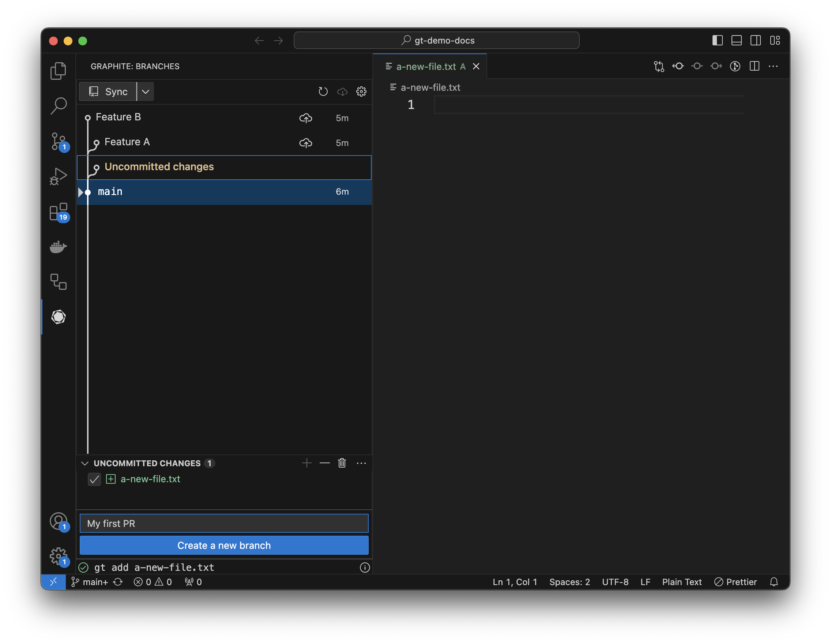Click Create a new branch button
The image size is (831, 644).
224,545
